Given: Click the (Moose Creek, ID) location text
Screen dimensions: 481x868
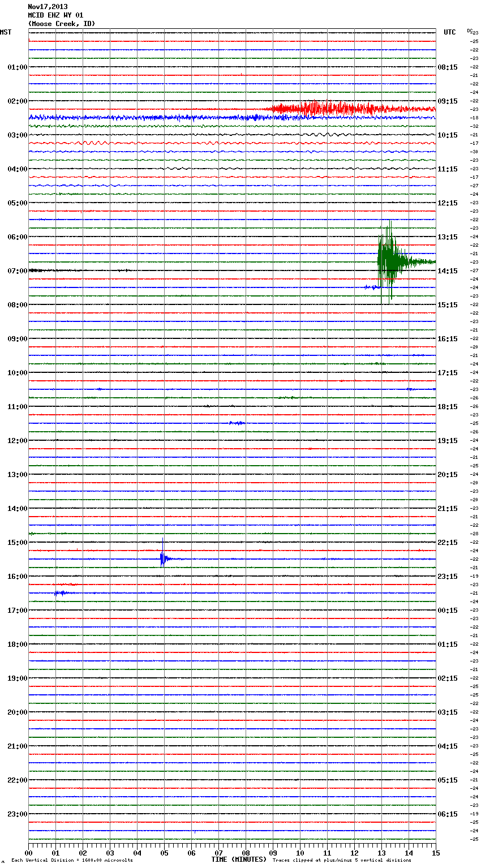Looking at the screenshot, I should [x=62, y=24].
